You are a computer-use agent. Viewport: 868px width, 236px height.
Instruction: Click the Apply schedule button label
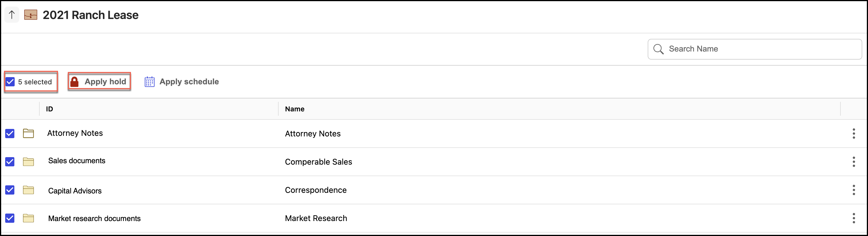[189, 82]
